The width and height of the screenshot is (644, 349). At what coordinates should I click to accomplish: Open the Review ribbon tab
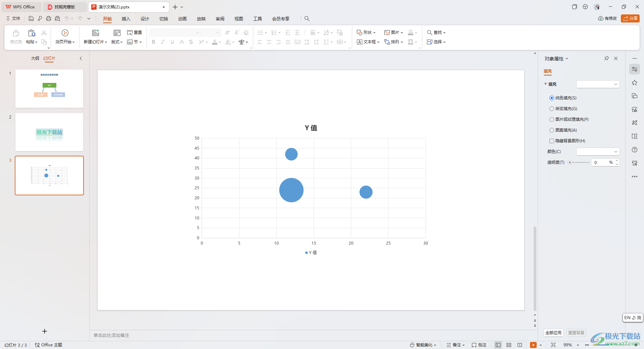(x=220, y=19)
